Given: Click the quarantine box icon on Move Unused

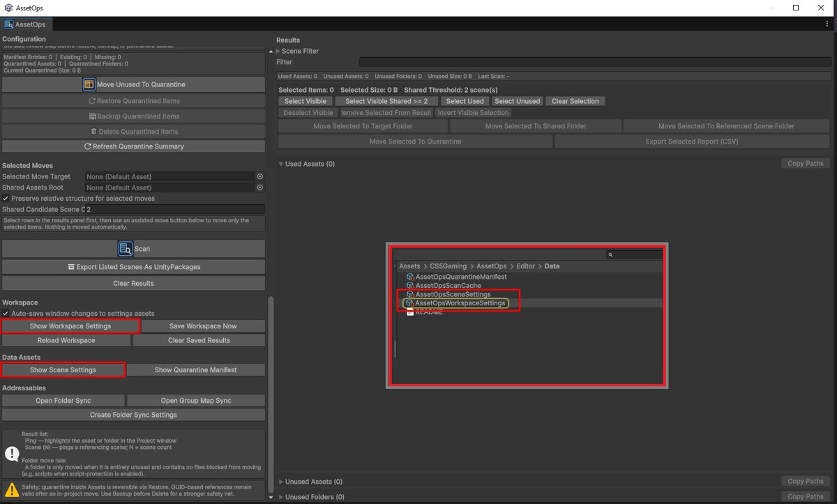Looking at the screenshot, I should [x=89, y=84].
